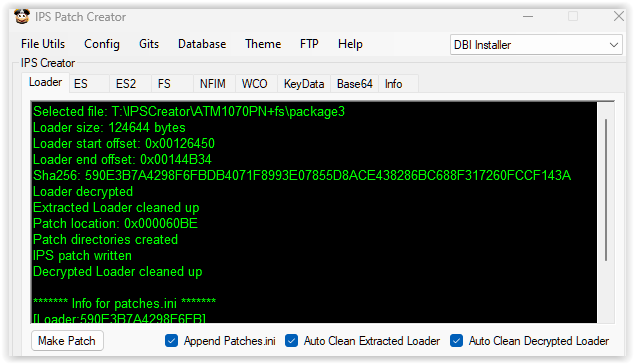Screen dimensions: 634x364
Task: Switch to the ES2 tab
Action: (130, 84)
